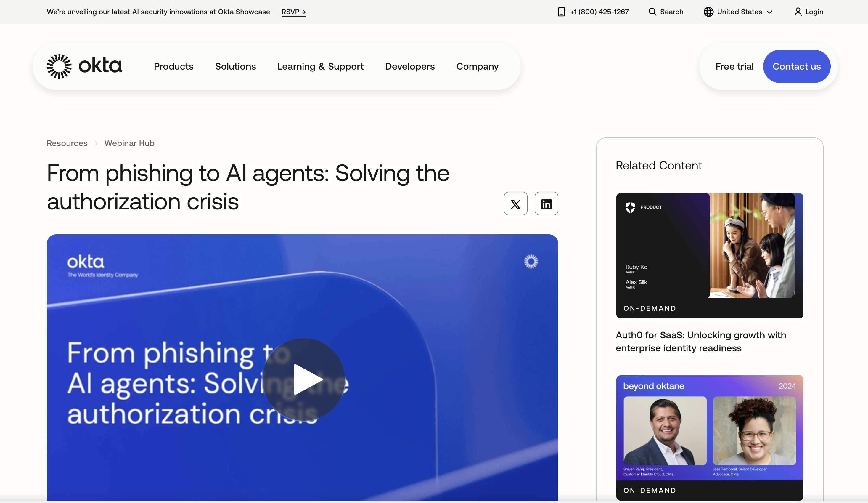868x503 pixels.
Task: Click the search magnifier icon
Action: pyautogui.click(x=652, y=12)
